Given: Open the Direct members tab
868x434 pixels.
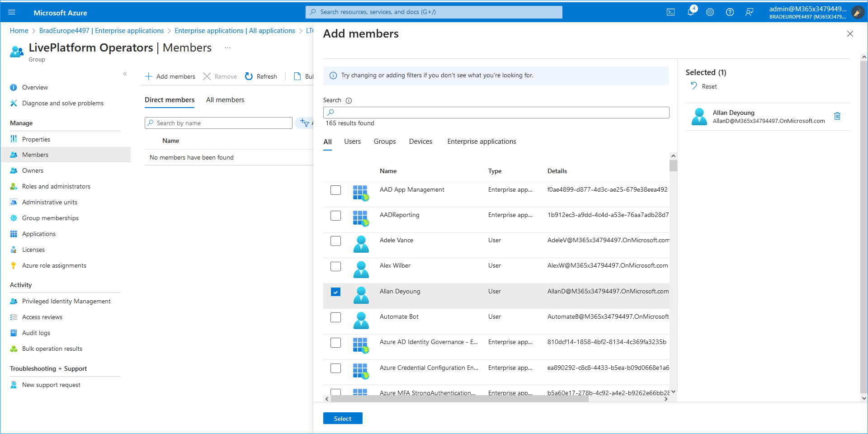Looking at the screenshot, I should click(170, 100).
